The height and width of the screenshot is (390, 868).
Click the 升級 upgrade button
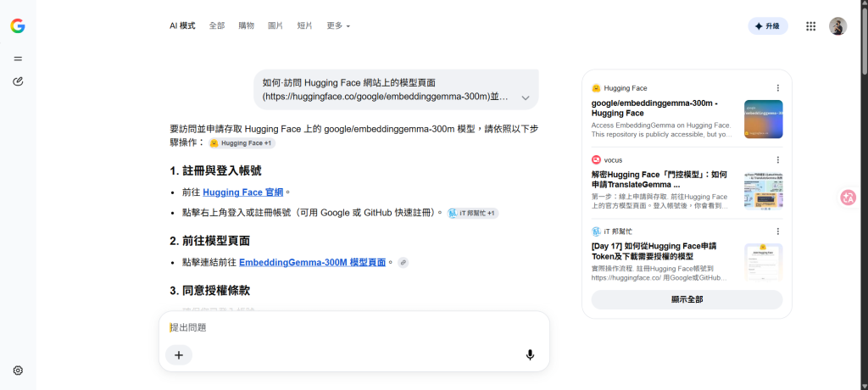(x=768, y=26)
